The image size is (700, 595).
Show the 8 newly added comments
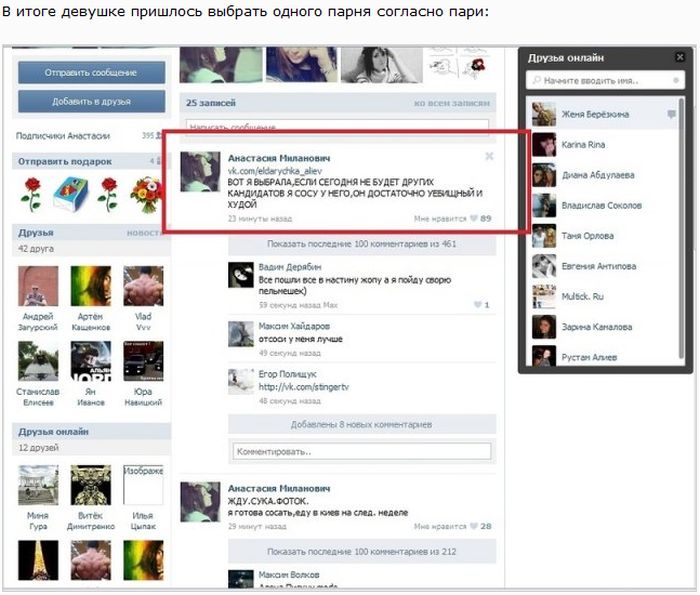click(x=361, y=424)
